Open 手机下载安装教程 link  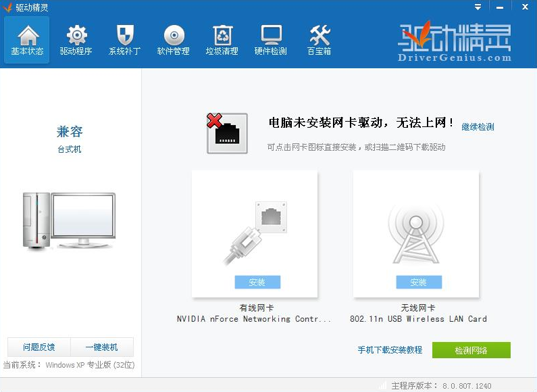[x=390, y=350]
